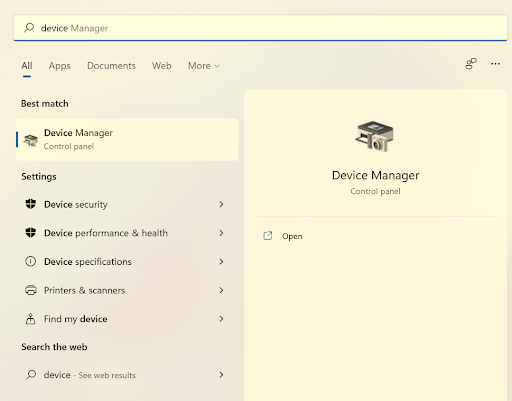
Task: Expand the Device performance & health chevron
Action: [221, 233]
